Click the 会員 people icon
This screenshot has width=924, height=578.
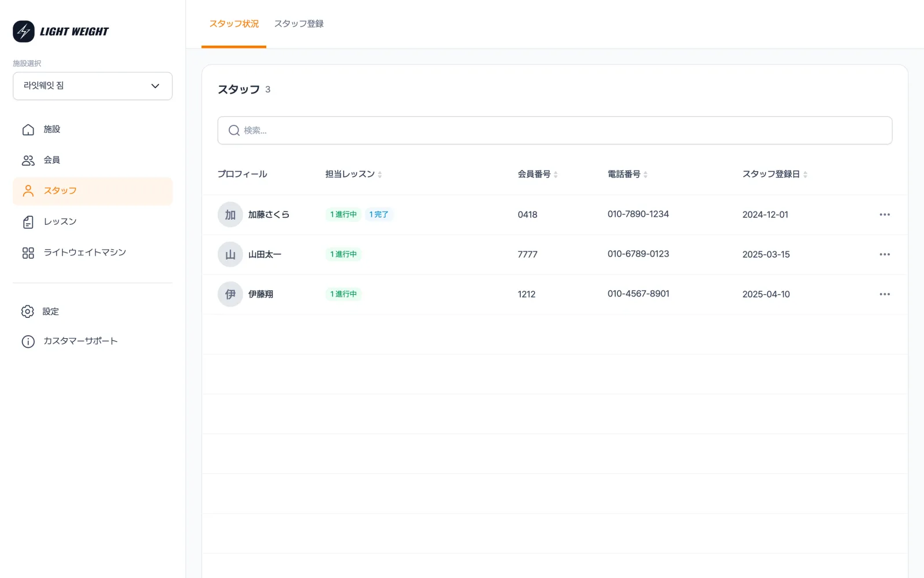coord(28,160)
